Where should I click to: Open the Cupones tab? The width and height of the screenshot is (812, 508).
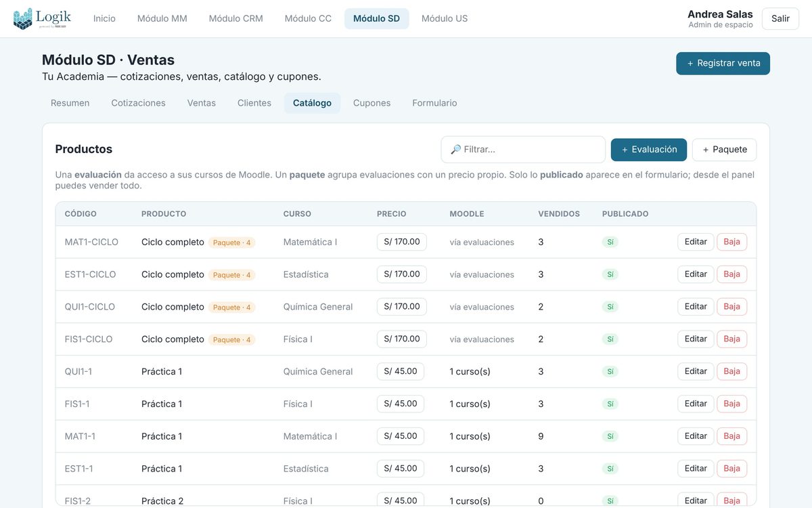pyautogui.click(x=372, y=103)
